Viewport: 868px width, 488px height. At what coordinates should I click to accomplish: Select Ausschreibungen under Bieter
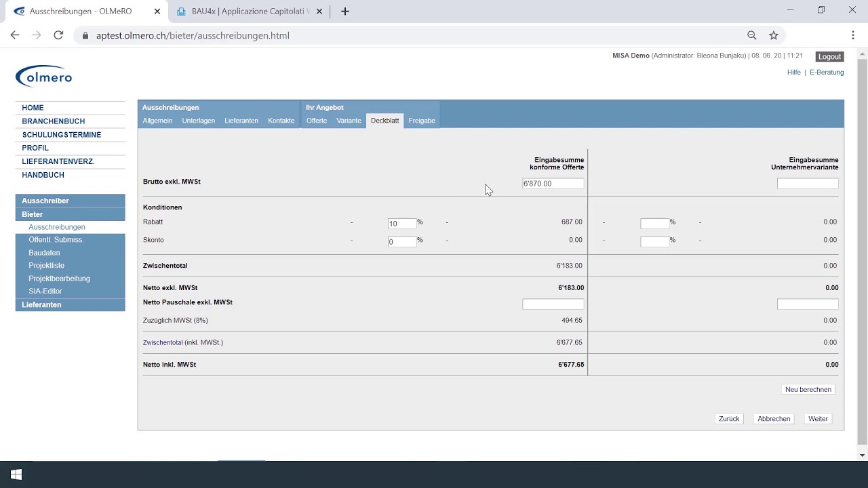point(57,227)
